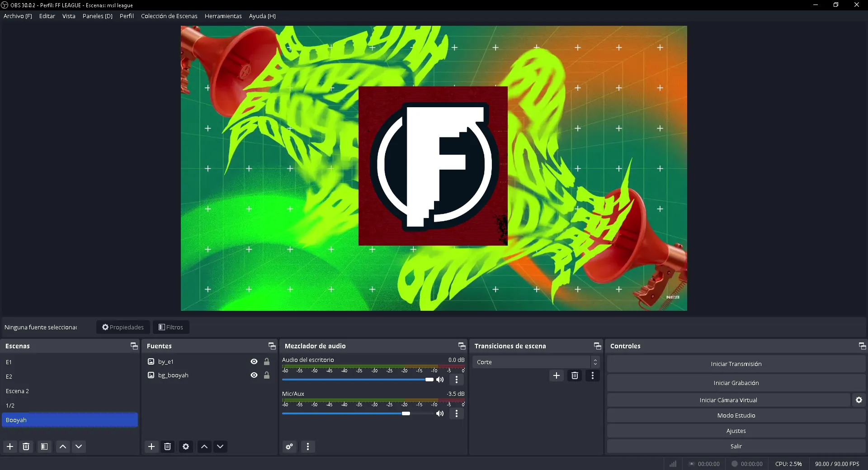The image size is (868, 470).
Task: Unlock the by_e1 source
Action: 267,361
